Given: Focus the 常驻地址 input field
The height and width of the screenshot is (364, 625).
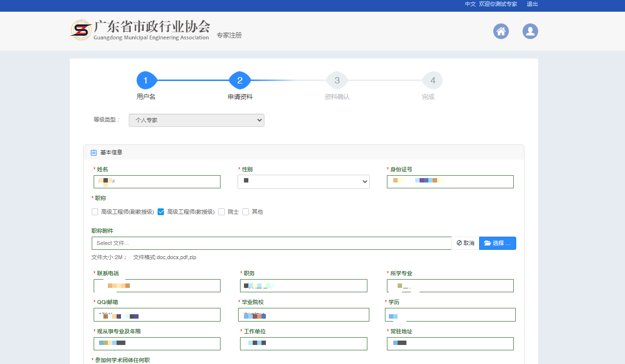Looking at the screenshot, I should [x=450, y=344].
